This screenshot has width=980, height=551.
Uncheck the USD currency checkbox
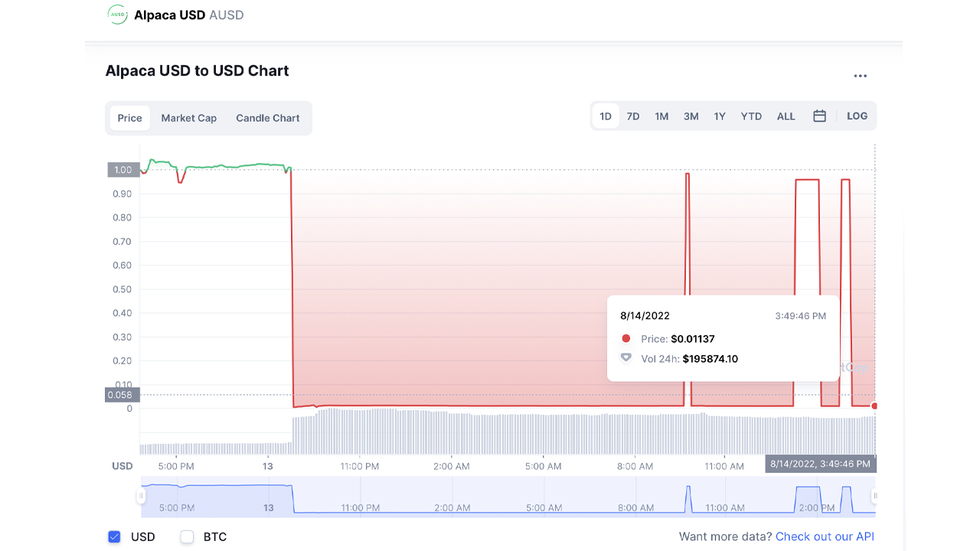pyautogui.click(x=115, y=536)
